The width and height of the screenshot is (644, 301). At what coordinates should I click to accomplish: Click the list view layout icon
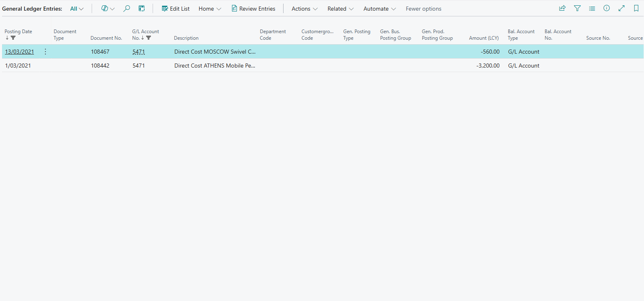coord(592,8)
